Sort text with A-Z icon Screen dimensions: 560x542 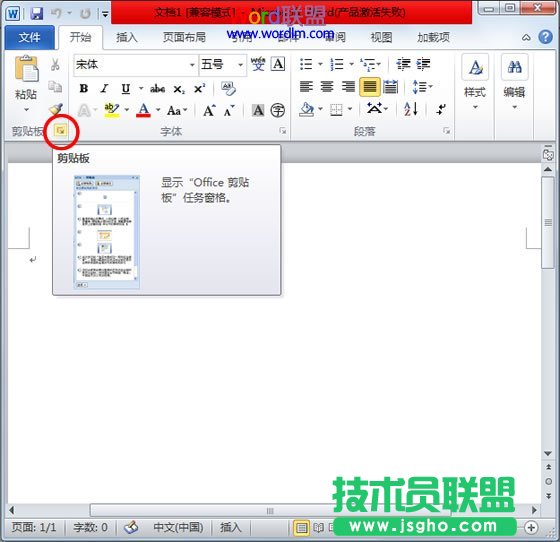pos(411,109)
